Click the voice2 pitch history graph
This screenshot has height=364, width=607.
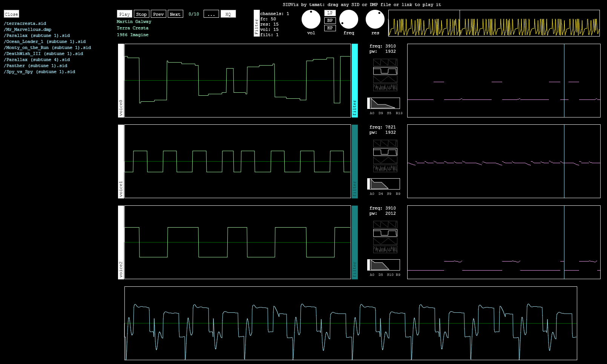click(504, 242)
